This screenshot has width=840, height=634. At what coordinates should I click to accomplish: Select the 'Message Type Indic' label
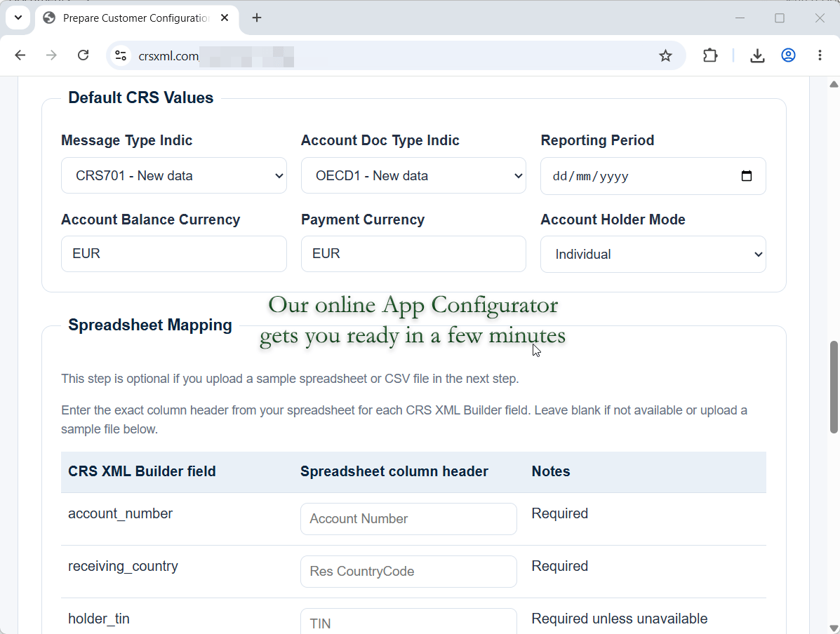click(127, 140)
